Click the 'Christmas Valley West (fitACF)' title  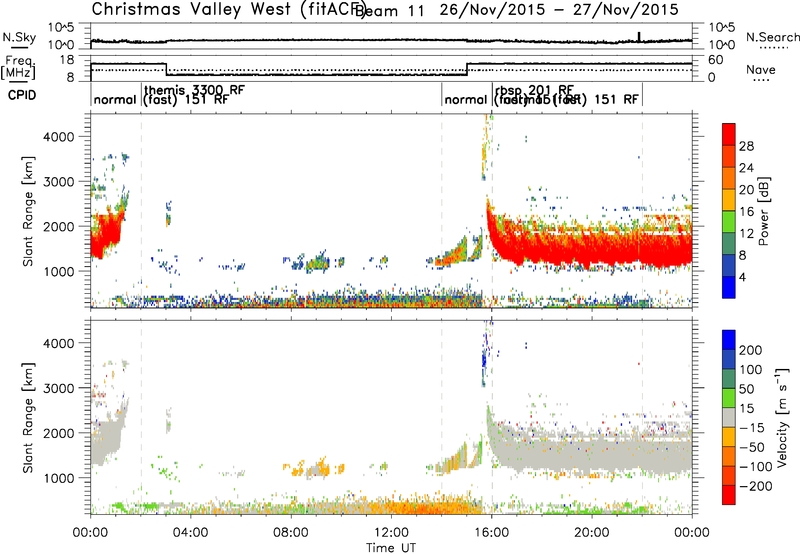tap(228, 9)
